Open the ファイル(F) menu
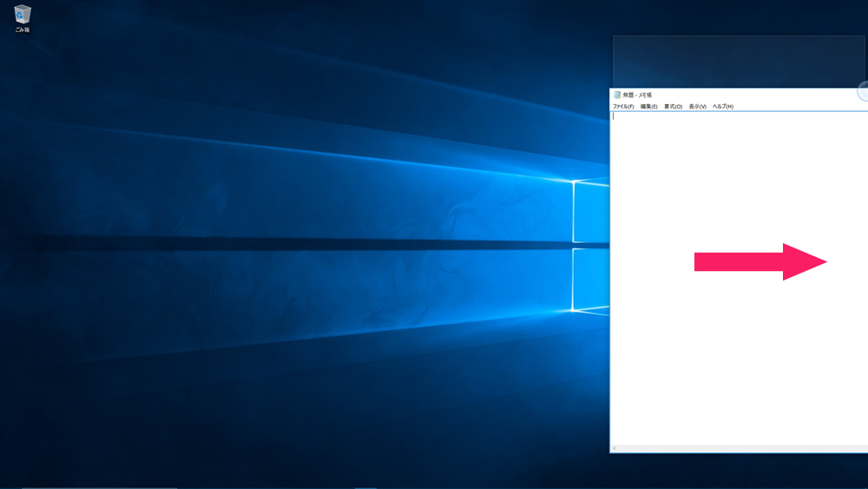The image size is (868, 489). click(x=623, y=106)
